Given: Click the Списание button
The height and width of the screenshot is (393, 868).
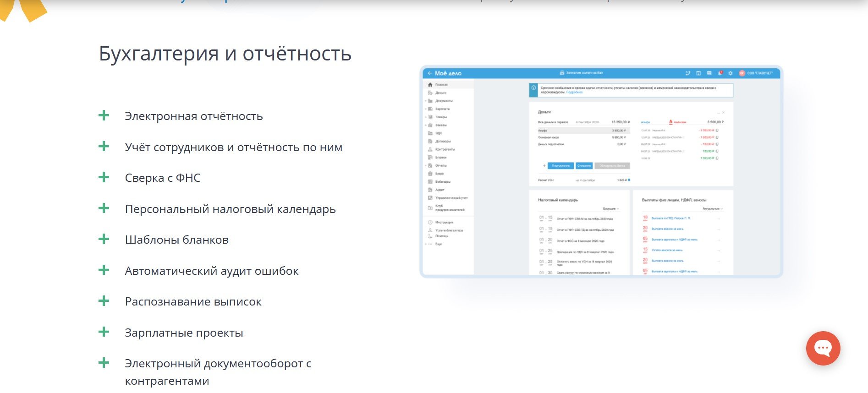Looking at the screenshot, I should [x=584, y=166].
